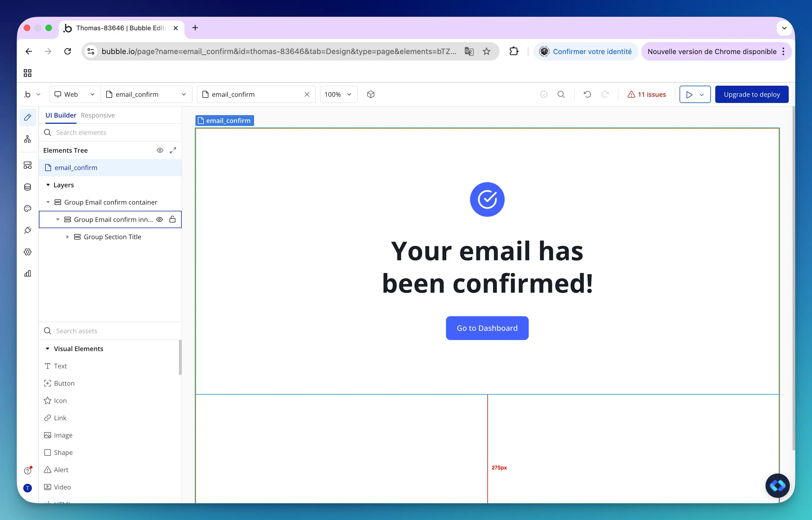Viewport: 812px width, 520px height.
Task: Expand Group Section Title
Action: point(67,237)
